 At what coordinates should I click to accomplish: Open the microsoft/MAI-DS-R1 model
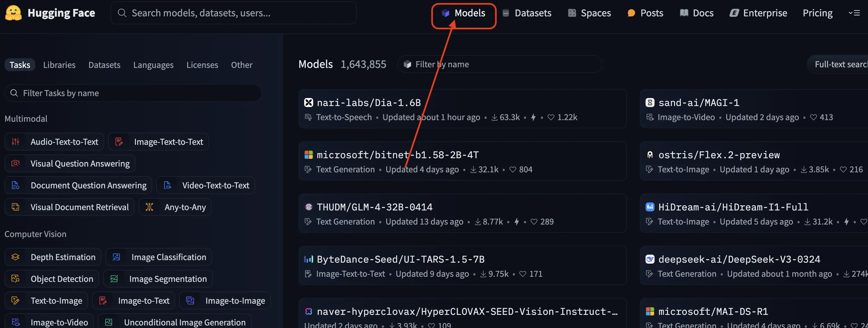tap(754, 313)
